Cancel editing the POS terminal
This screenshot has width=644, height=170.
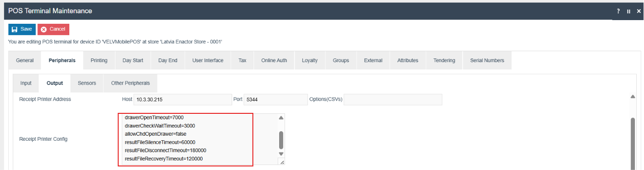(x=53, y=29)
